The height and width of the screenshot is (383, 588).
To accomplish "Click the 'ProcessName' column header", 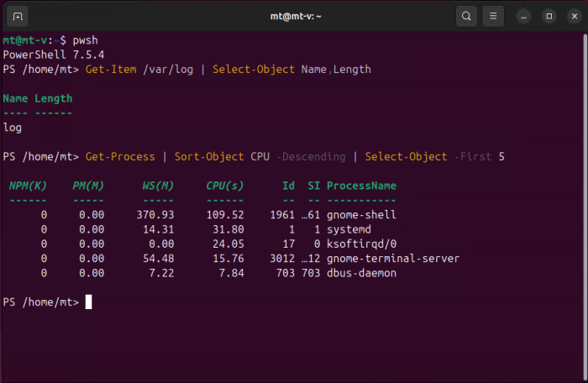I will [361, 186].
